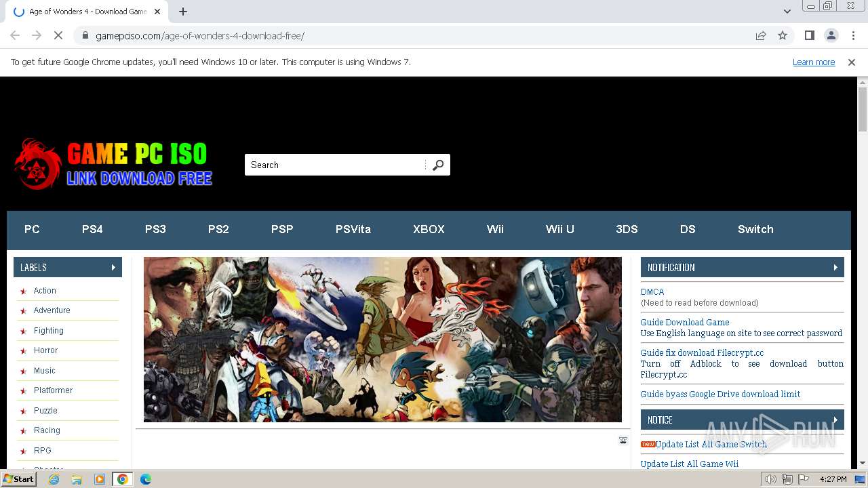Expand the NOTICE panel arrow
This screenshot has height=488, width=868.
pyautogui.click(x=835, y=420)
